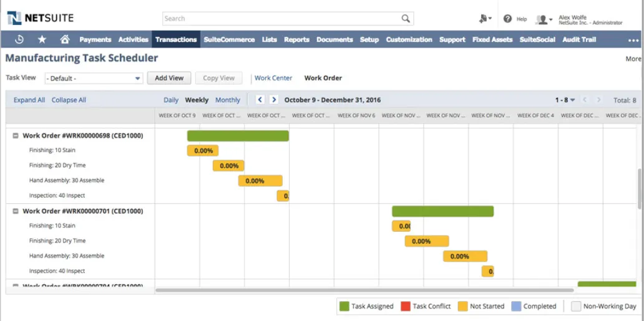Click the vertical scrollbar handle

coord(638,189)
